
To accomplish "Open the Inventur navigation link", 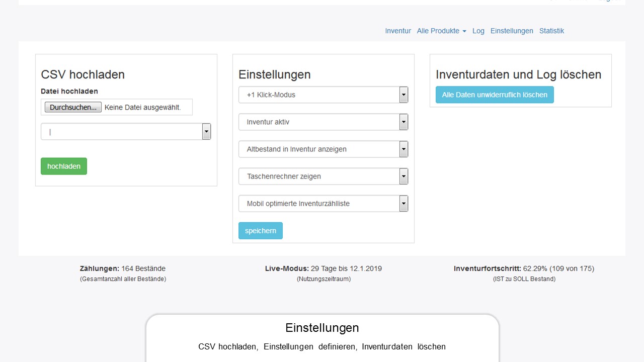I will click(x=398, y=31).
